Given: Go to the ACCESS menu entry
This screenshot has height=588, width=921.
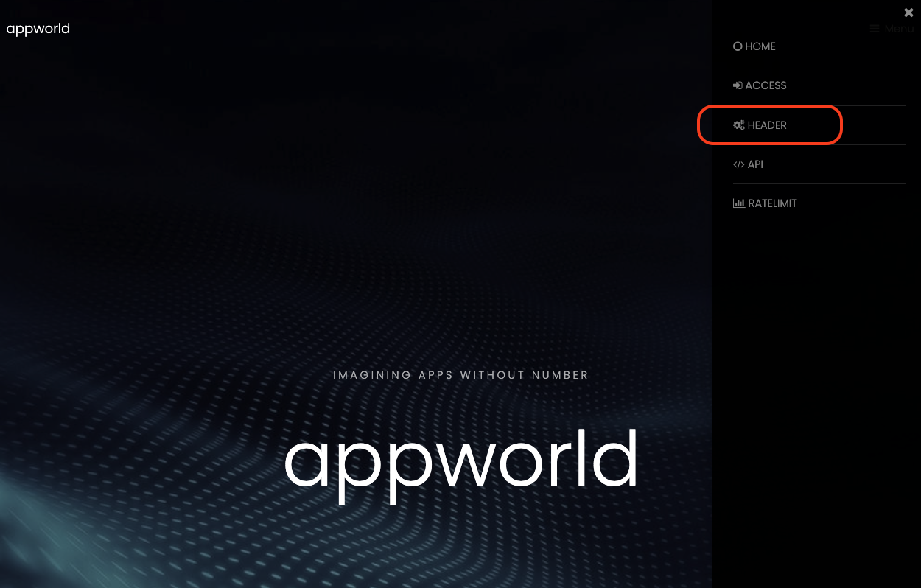Looking at the screenshot, I should [x=760, y=85].
